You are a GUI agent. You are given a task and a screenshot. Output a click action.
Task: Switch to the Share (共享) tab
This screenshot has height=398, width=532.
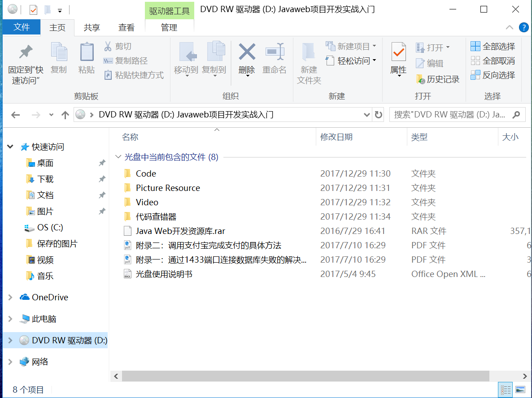(92, 27)
